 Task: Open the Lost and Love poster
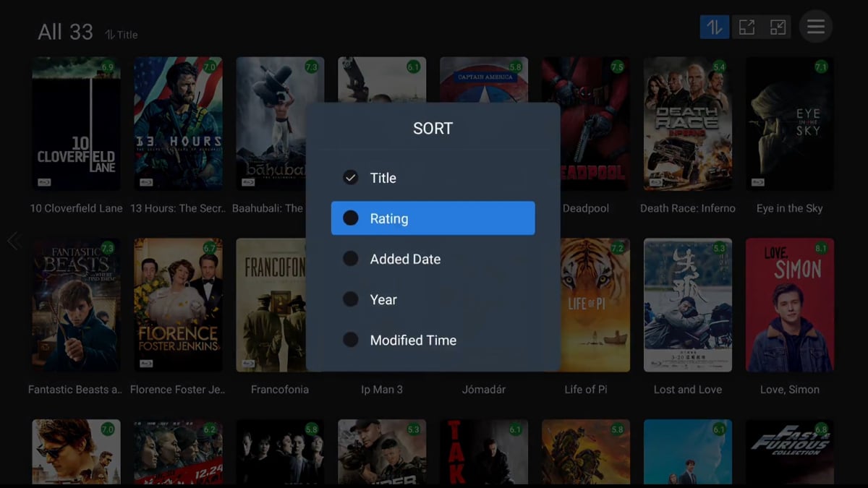[688, 305]
